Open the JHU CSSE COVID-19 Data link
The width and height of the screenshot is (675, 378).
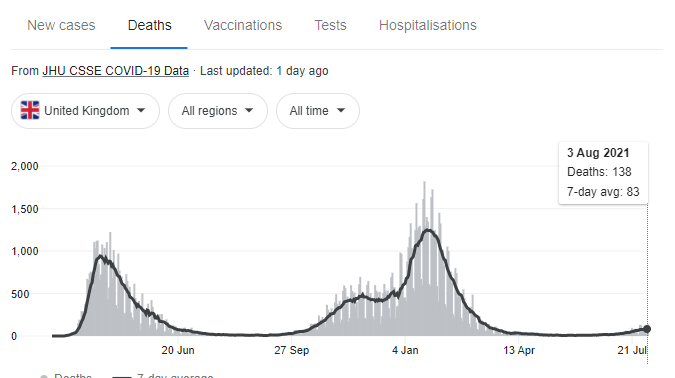pos(115,71)
